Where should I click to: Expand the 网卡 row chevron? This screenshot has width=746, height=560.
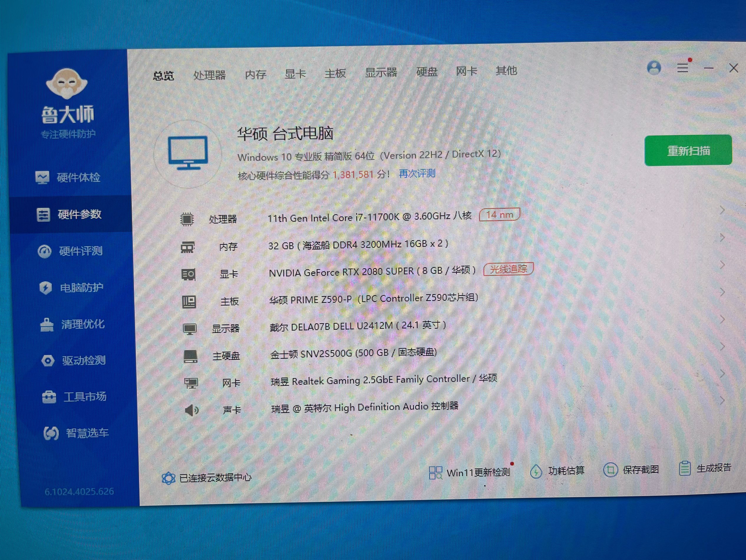722,373
